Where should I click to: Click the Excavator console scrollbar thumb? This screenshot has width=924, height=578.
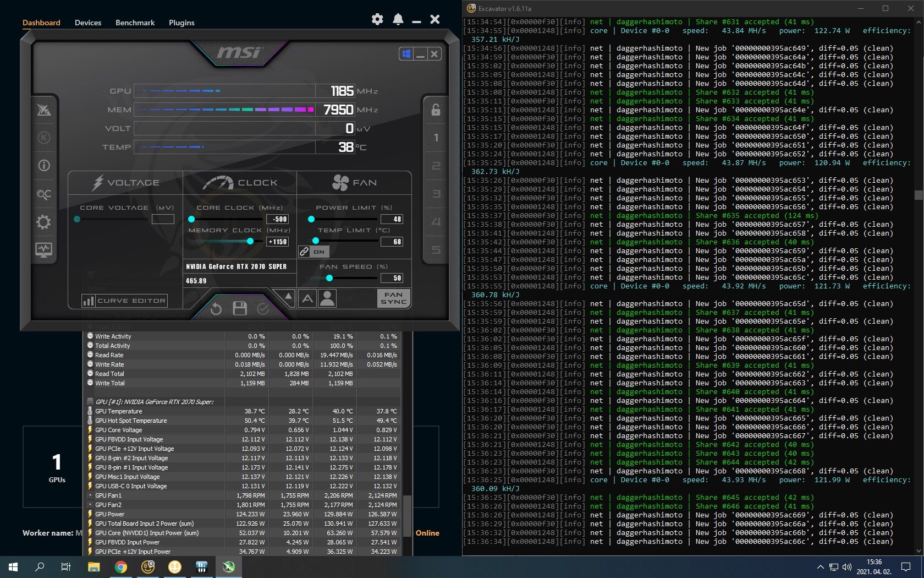(919, 195)
